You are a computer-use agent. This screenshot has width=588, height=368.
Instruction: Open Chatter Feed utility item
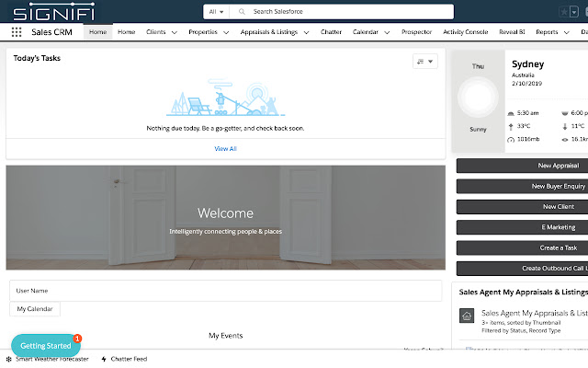(125, 359)
